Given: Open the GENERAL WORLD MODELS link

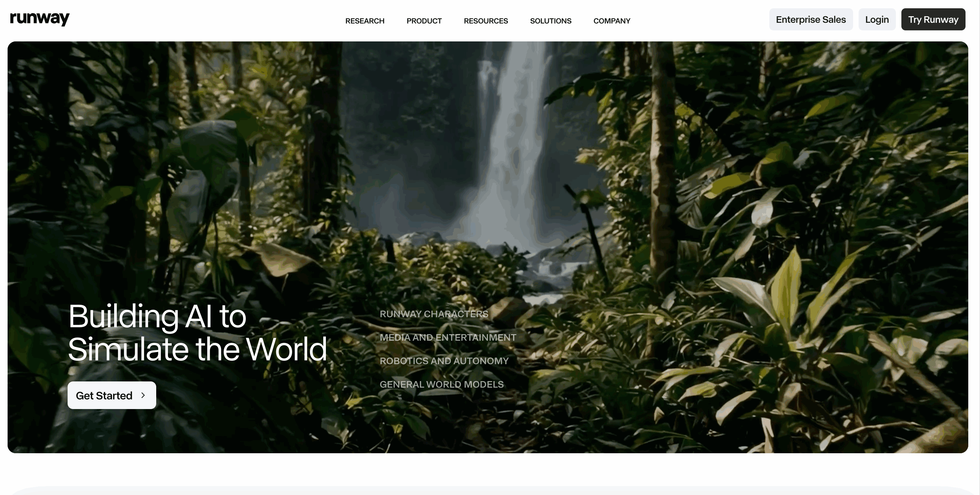Looking at the screenshot, I should click(441, 385).
